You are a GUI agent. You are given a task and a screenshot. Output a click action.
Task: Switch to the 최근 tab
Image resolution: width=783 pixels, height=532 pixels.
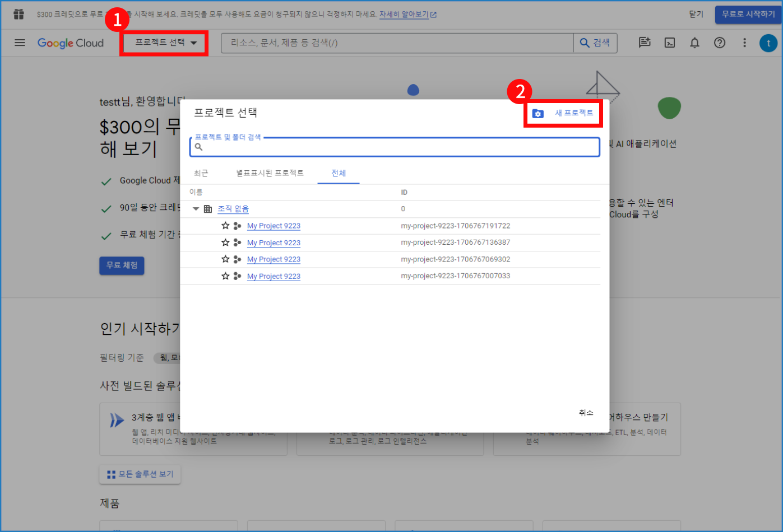pos(201,173)
